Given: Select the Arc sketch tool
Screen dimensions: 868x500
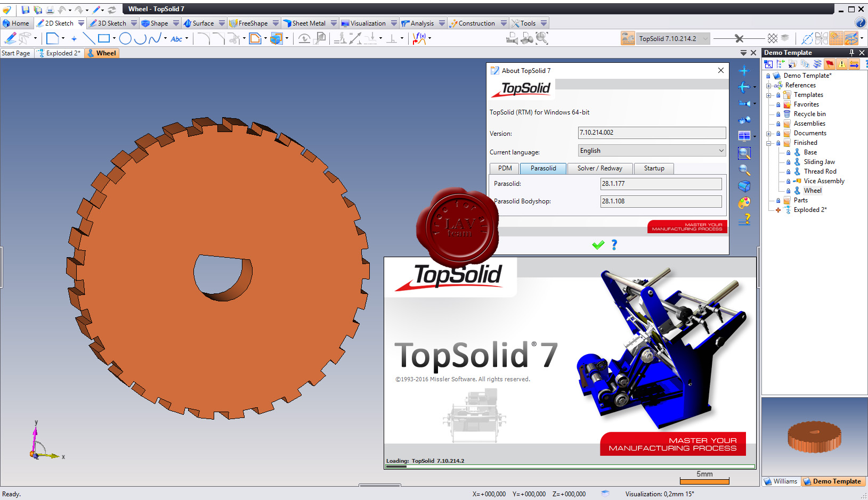Looking at the screenshot, I should tap(140, 38).
